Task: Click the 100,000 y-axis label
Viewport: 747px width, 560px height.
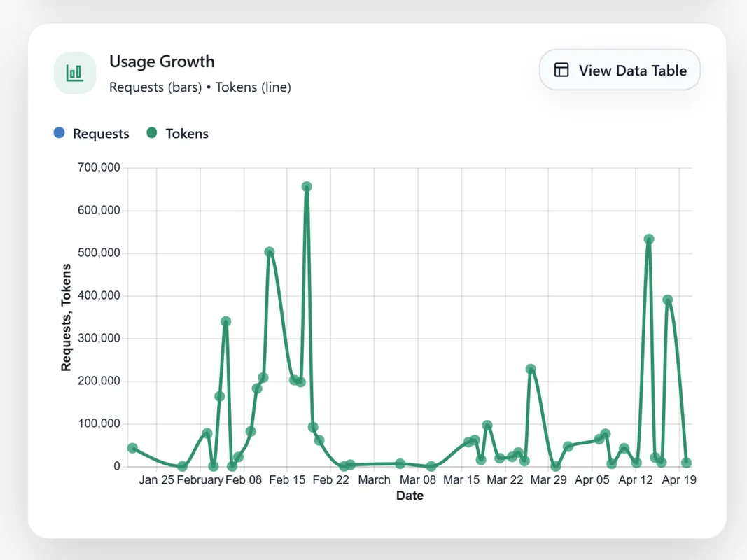Action: (x=99, y=423)
